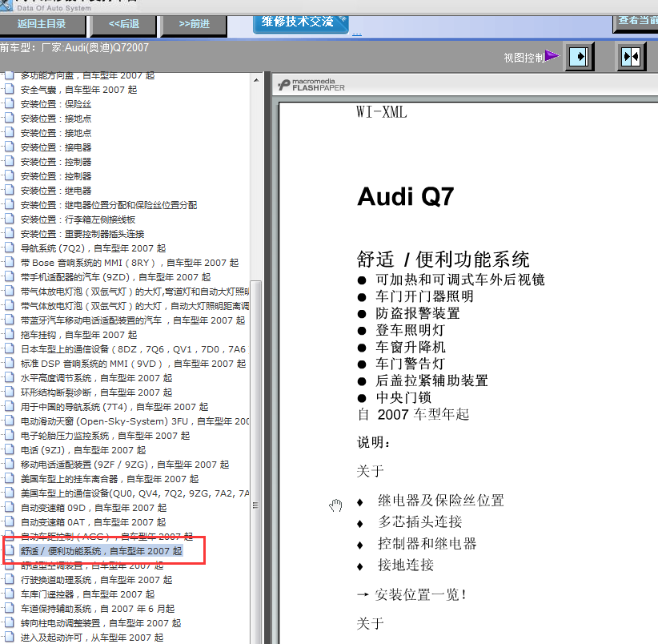Open 自动变速箱 0AT entry
The width and height of the screenshot is (658, 644).
tap(93, 522)
